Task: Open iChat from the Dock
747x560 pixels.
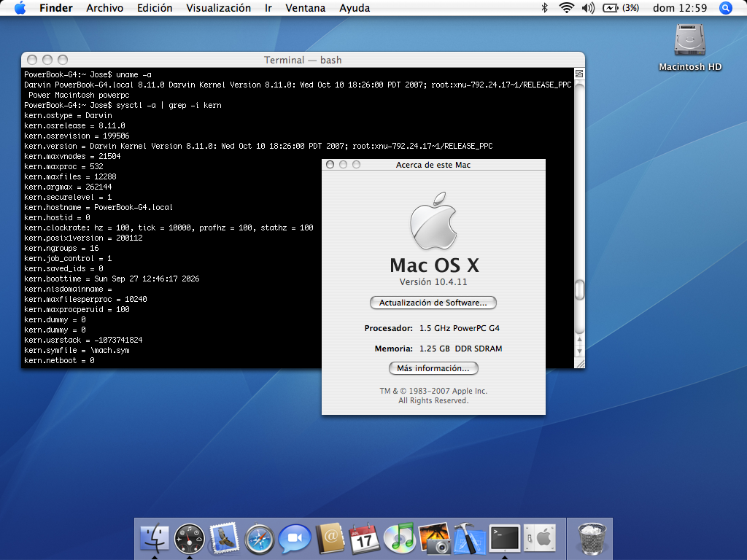Action: (295, 539)
